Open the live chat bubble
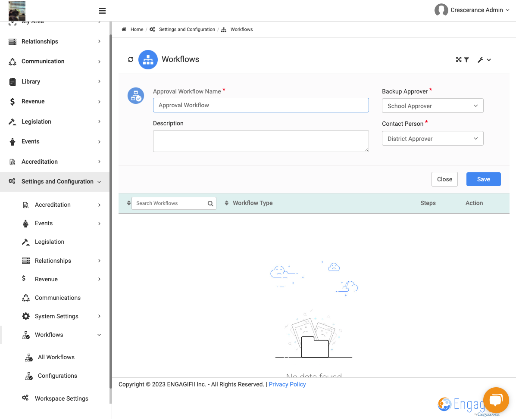Image resolution: width=516 pixels, height=420 pixels. tap(496, 400)
